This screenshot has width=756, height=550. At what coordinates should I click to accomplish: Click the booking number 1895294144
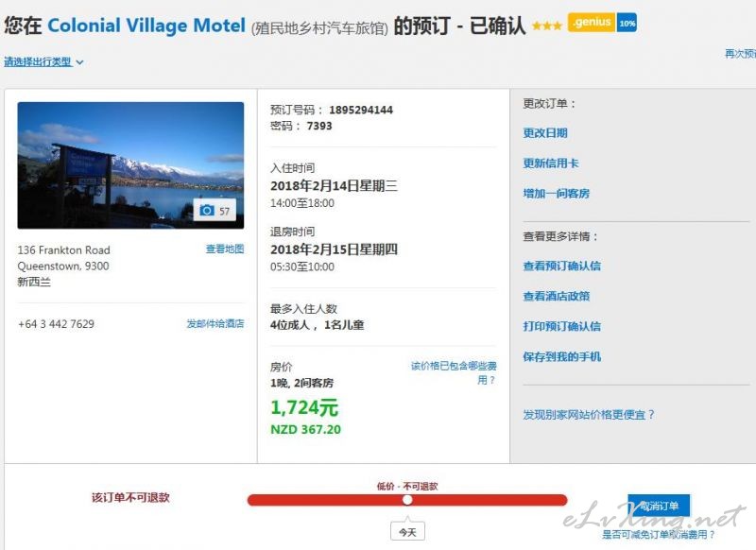pos(361,110)
